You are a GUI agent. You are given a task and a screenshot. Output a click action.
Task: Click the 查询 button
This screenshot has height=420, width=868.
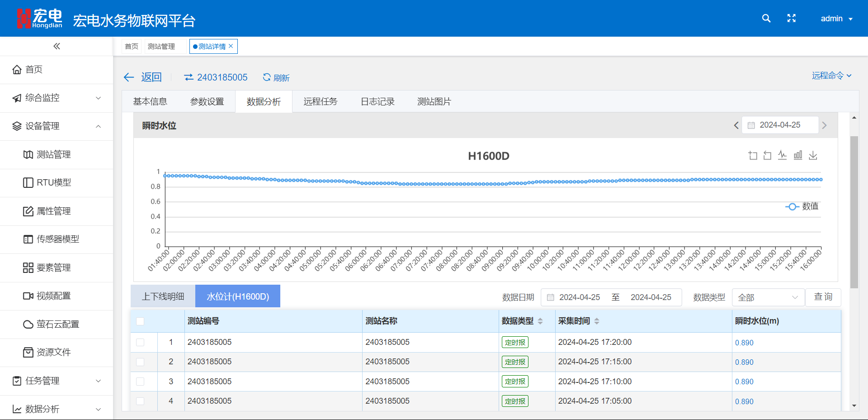pyautogui.click(x=823, y=297)
